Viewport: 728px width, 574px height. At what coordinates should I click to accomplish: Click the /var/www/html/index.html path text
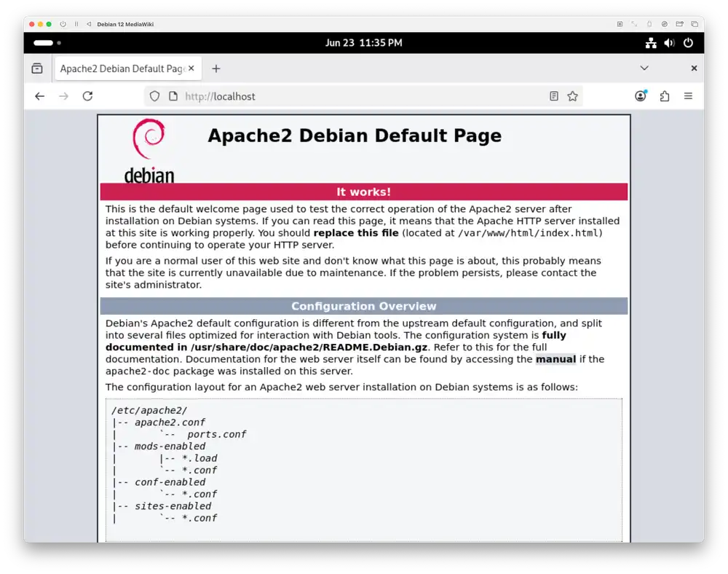pos(528,233)
